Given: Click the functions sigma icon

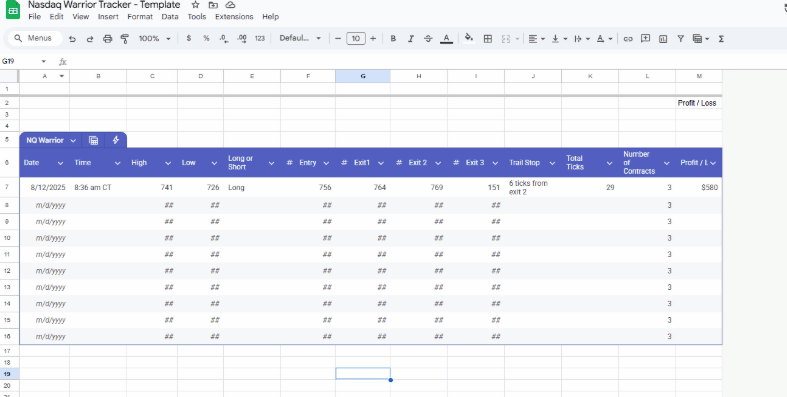Looking at the screenshot, I should coord(721,39).
